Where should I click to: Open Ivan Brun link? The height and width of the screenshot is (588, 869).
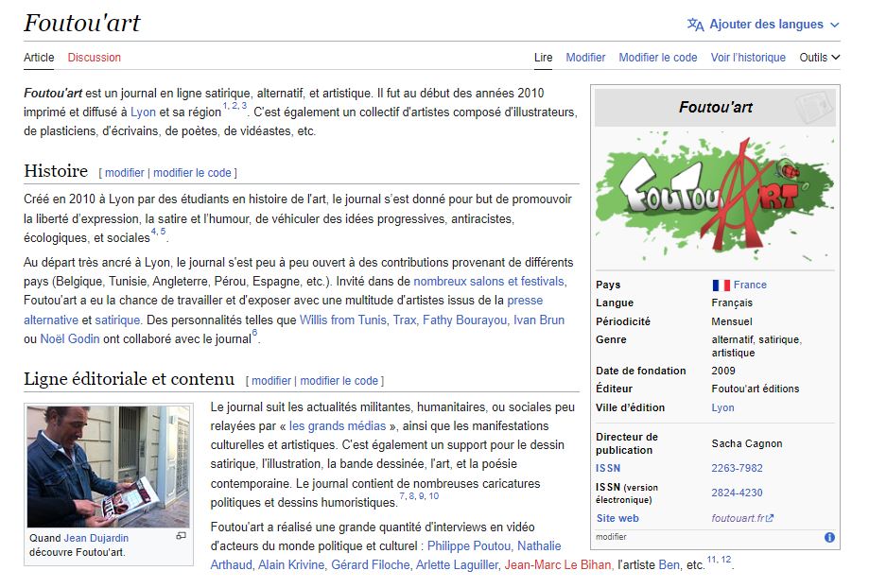click(x=539, y=320)
